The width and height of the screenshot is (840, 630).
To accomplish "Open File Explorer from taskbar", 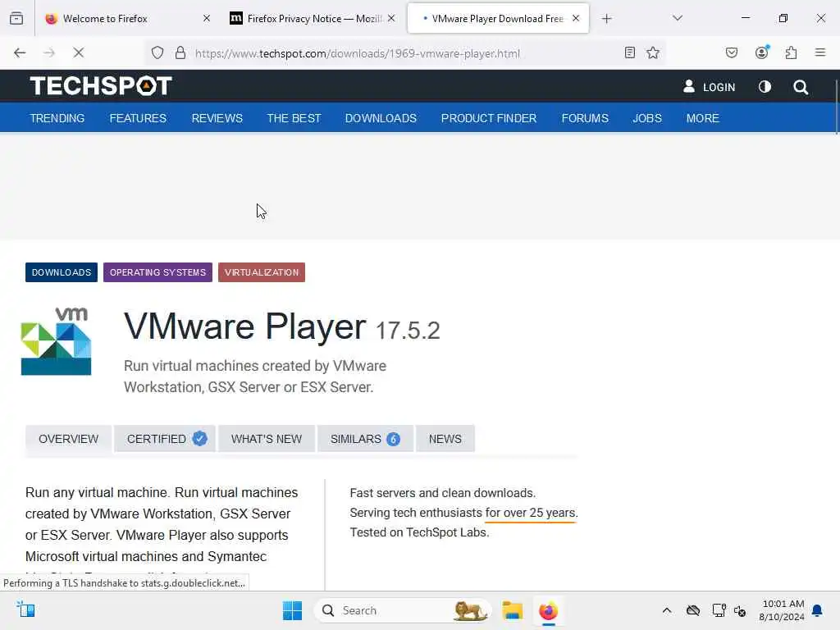I will [512, 610].
